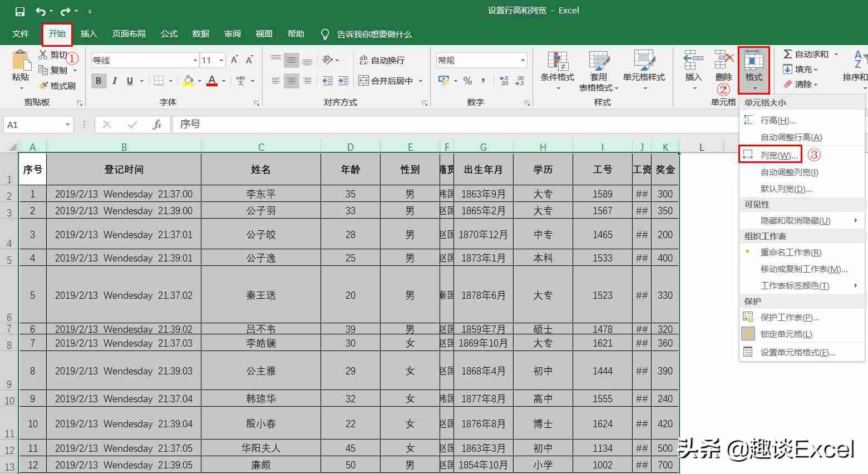The image size is (868, 474).
Task: Expand the AutoSum dropdown arrow
Action: [x=836, y=54]
